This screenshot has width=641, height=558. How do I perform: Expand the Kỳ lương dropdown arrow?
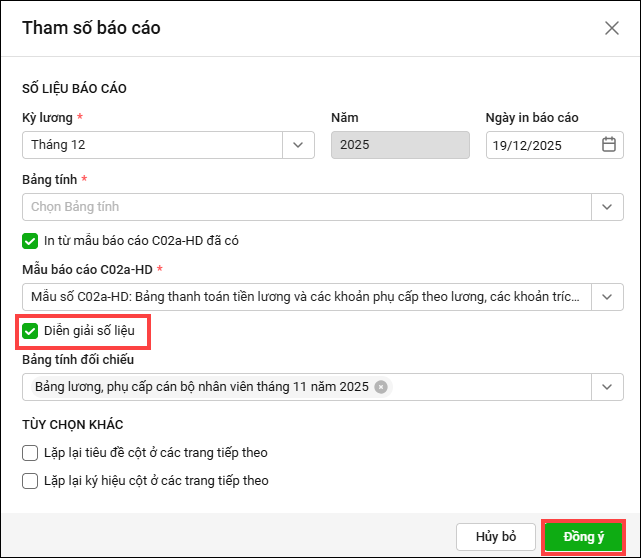point(298,145)
